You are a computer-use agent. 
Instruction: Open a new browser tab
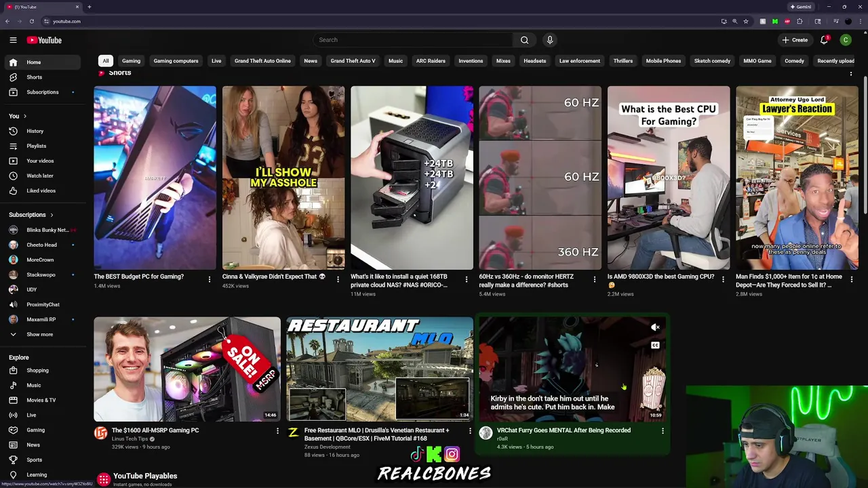tap(89, 7)
